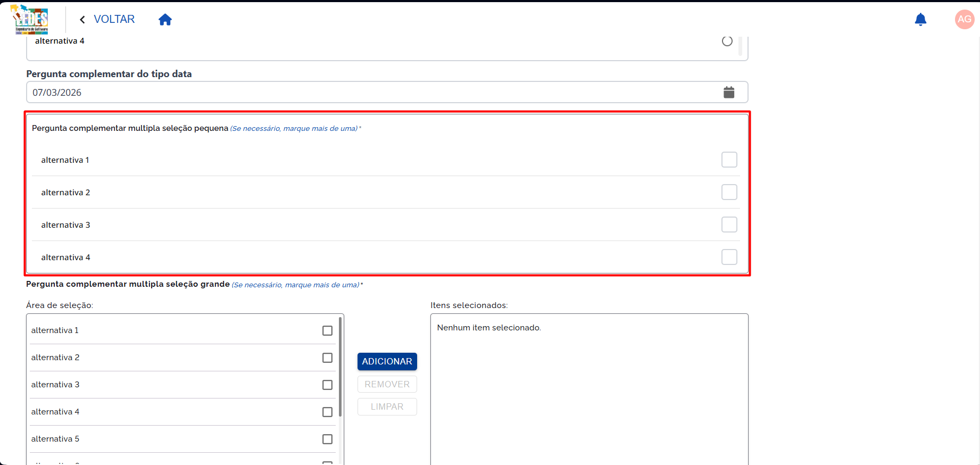The height and width of the screenshot is (465, 980).
Task: Click the 'Área de seleção:' label
Action: 60,305
